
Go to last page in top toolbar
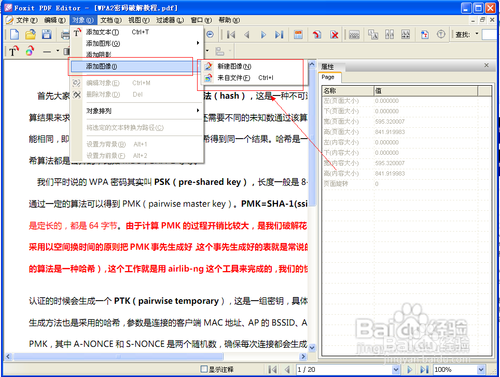click(279, 34)
